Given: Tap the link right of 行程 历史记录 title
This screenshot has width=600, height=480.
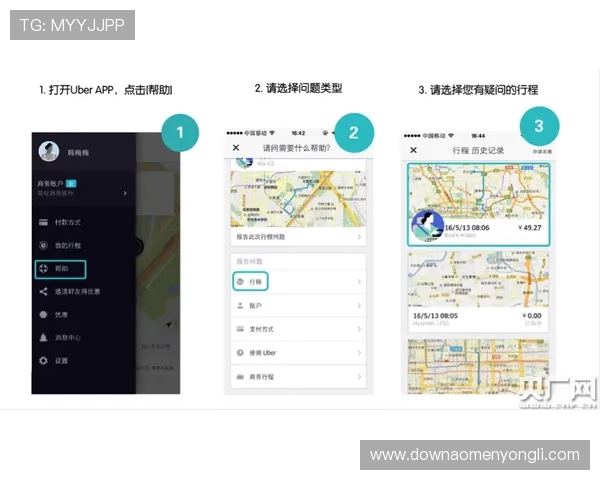Looking at the screenshot, I should pos(542,152).
